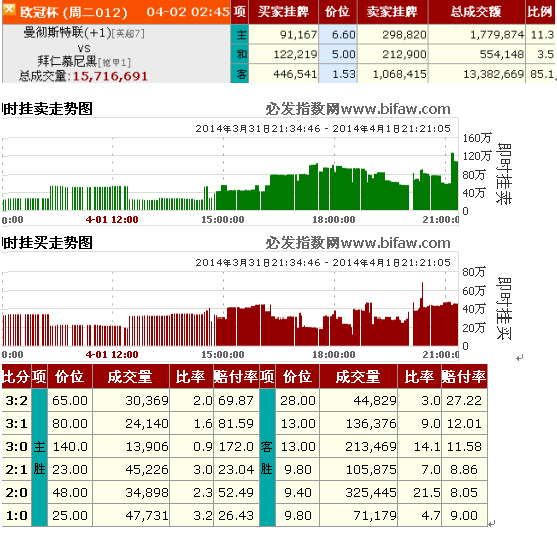The height and width of the screenshot is (533, 557).
Task: Click home-win price 140.0
Action: 70,447
